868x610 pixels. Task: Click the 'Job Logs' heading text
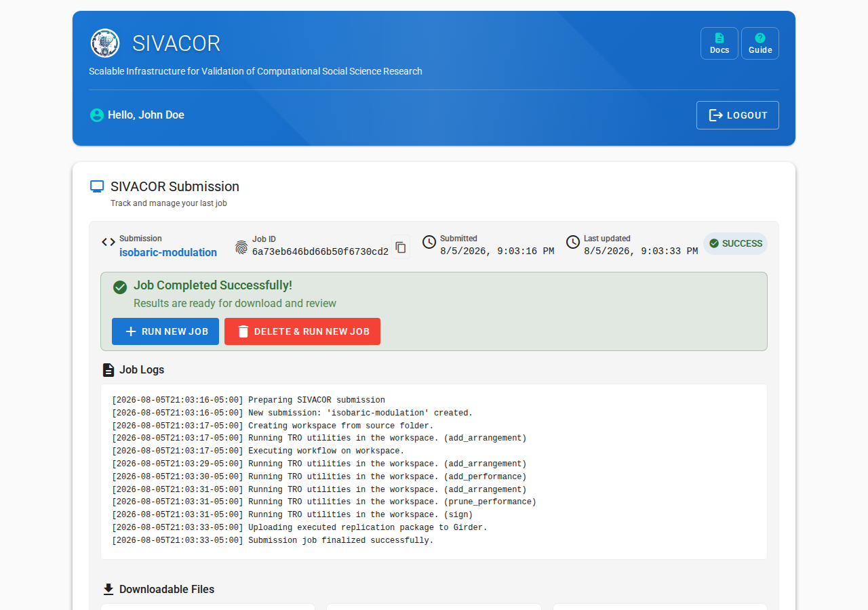click(142, 370)
